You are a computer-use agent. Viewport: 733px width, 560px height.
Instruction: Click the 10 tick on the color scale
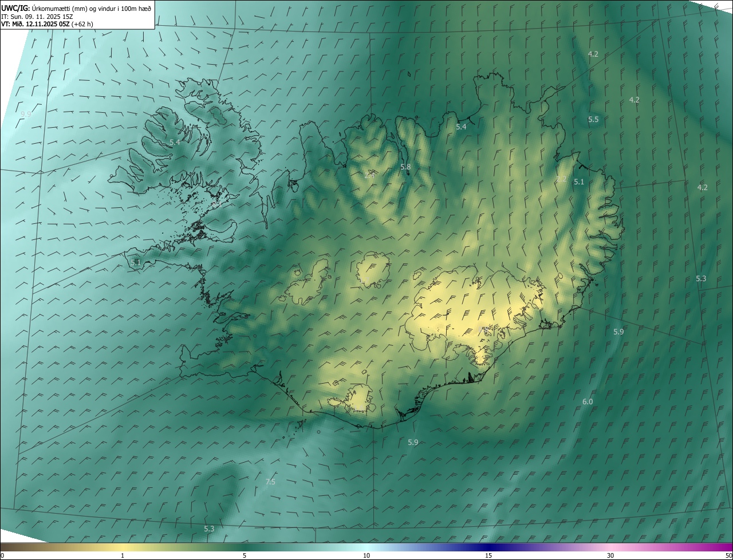[366, 556]
